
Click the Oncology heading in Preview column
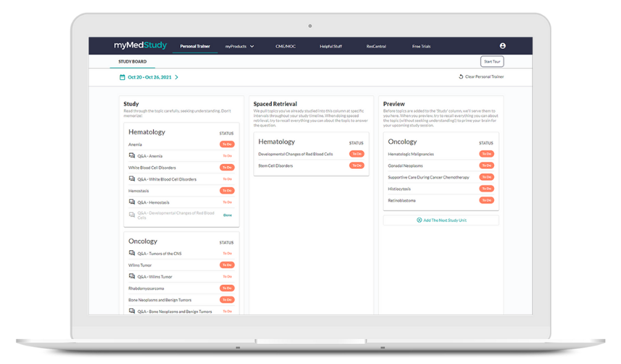pyautogui.click(x=402, y=141)
